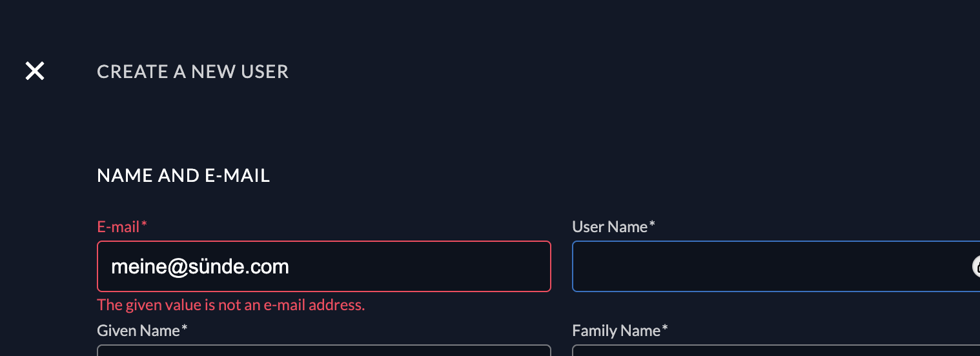Click the required asterisk beside E-mail label
The width and height of the screenshot is (980, 356).
point(145,225)
